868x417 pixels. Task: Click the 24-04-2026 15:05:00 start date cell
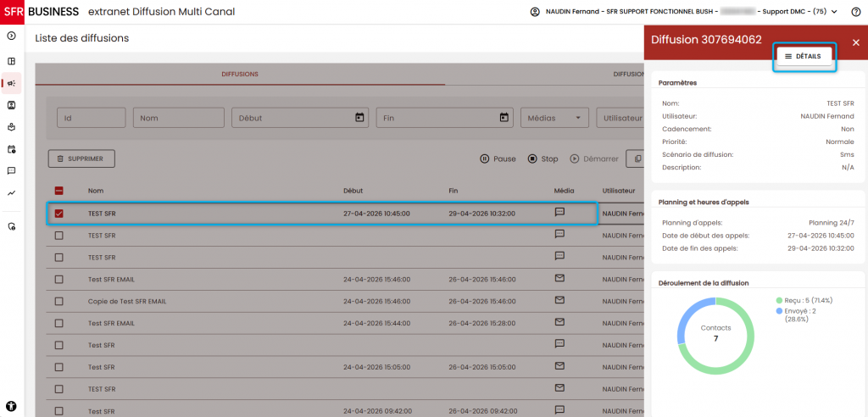click(x=376, y=367)
